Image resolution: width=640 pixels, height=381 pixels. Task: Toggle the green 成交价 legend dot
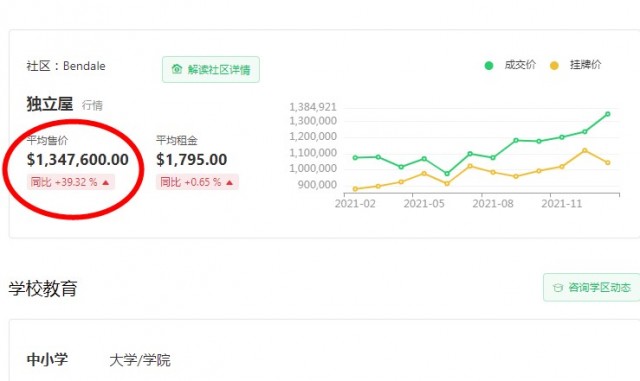[489, 65]
